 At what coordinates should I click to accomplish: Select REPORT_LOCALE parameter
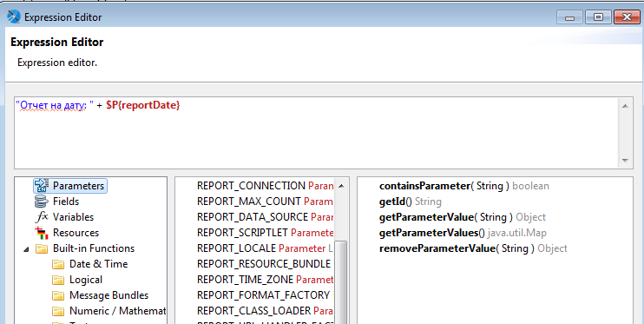[265, 248]
